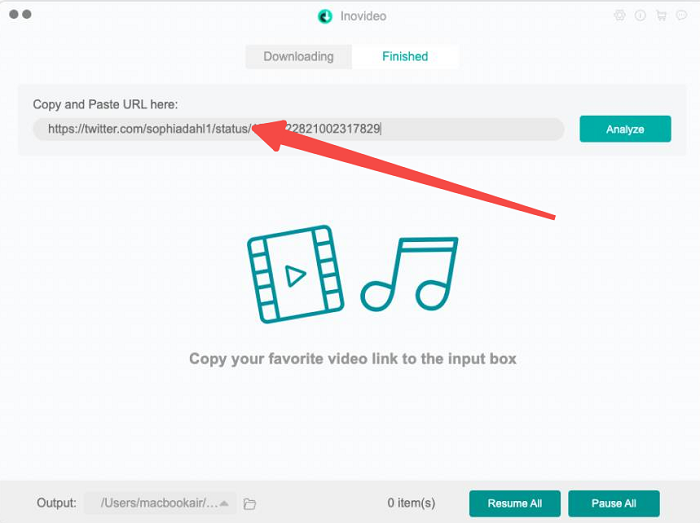Click the 'Inovideo' window title text
700x523 pixels.
[363, 16]
